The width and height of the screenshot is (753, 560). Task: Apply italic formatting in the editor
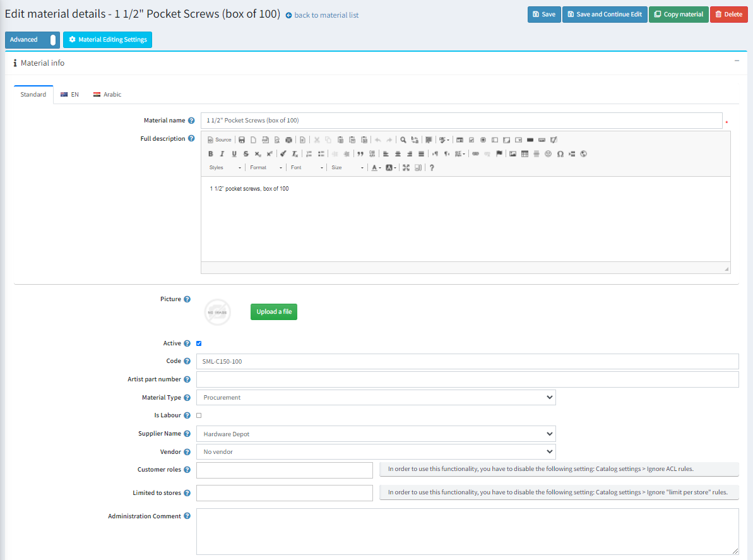pos(222,153)
